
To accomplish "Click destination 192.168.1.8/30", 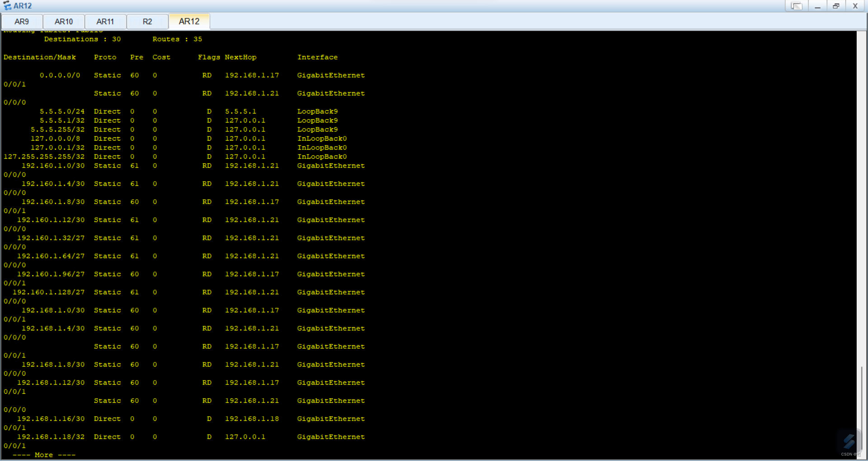I will point(53,365).
